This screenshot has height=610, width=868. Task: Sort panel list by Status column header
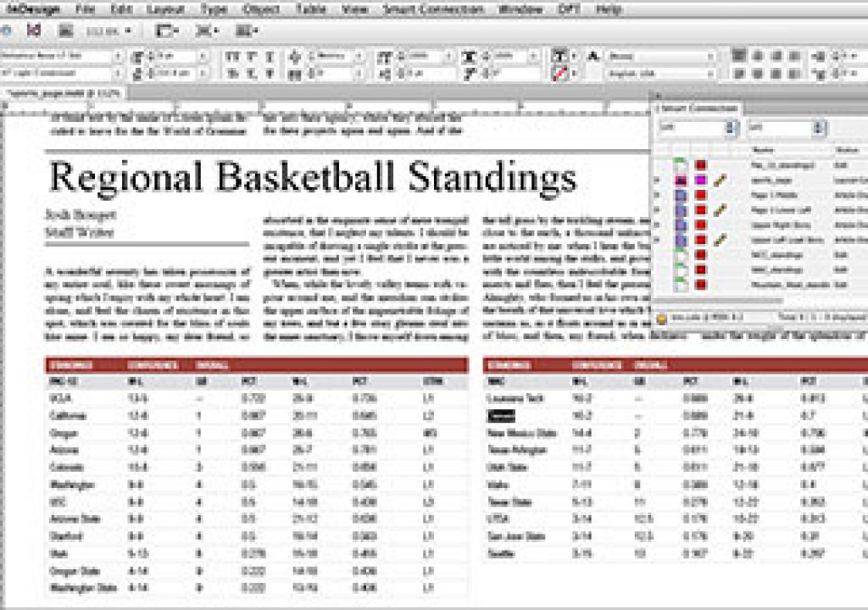(848, 150)
